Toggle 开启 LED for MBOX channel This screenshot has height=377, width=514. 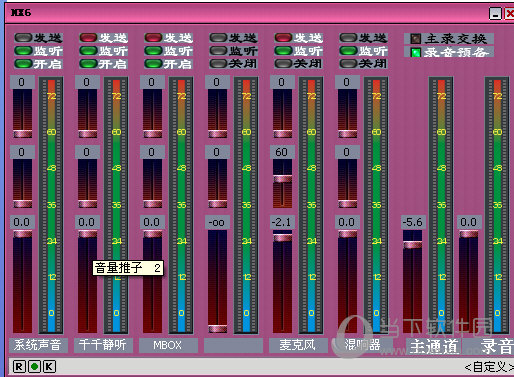tap(153, 64)
